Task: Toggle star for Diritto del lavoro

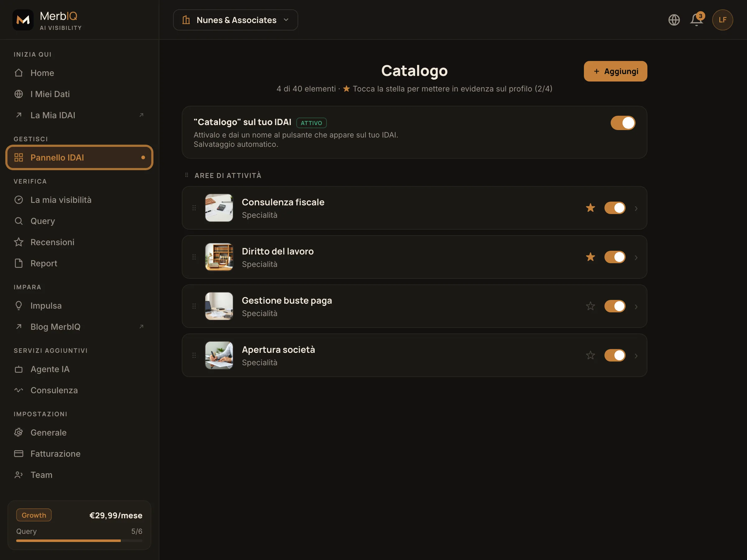Action: click(590, 257)
